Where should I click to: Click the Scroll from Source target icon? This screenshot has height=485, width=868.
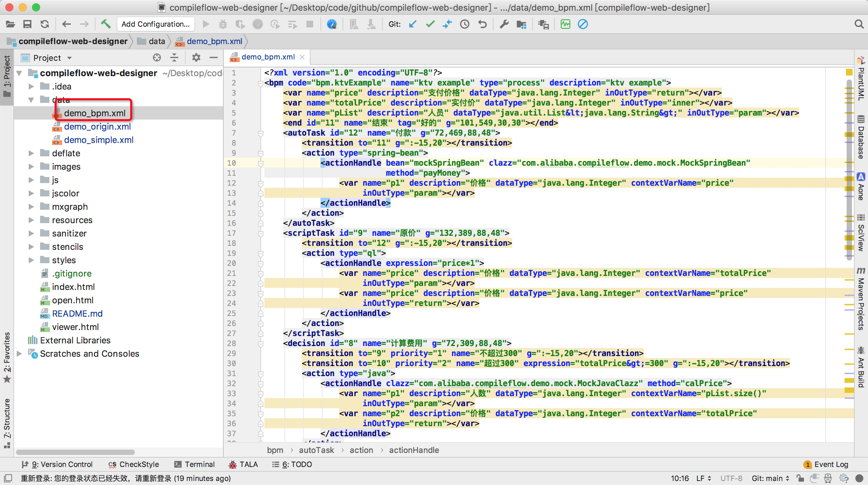click(157, 58)
